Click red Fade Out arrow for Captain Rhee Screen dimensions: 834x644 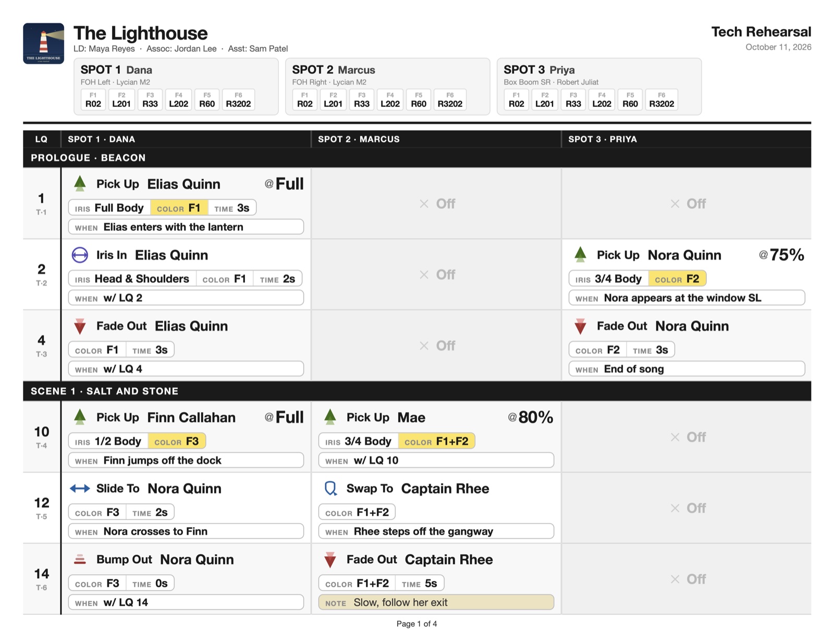pos(330,560)
